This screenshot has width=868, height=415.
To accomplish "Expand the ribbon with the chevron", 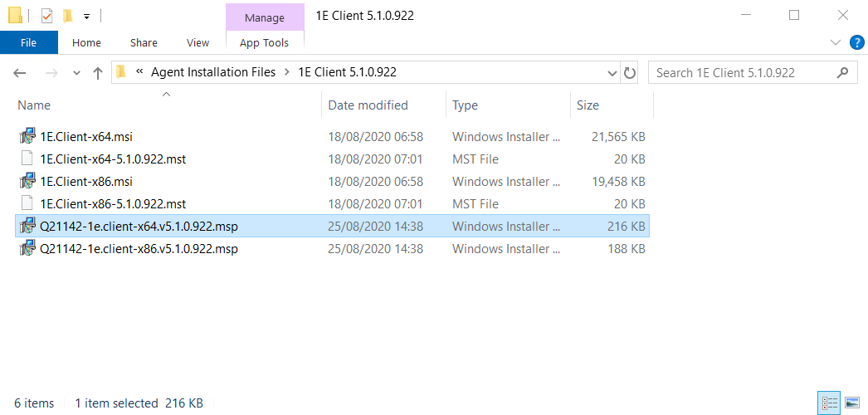I will tap(836, 42).
